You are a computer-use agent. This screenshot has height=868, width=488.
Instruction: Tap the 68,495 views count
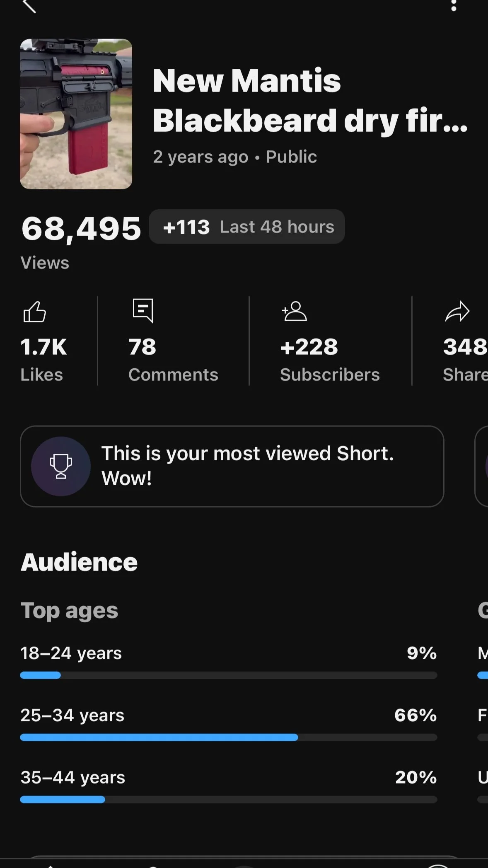click(81, 228)
